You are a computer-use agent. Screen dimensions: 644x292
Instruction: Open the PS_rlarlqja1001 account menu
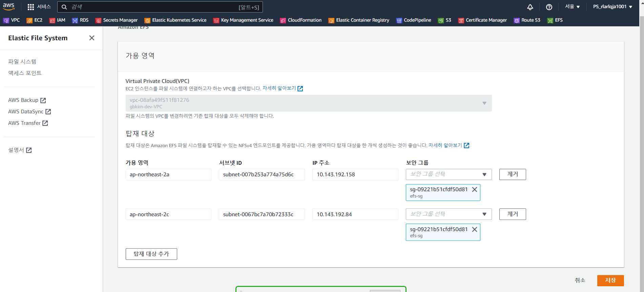pos(612,7)
